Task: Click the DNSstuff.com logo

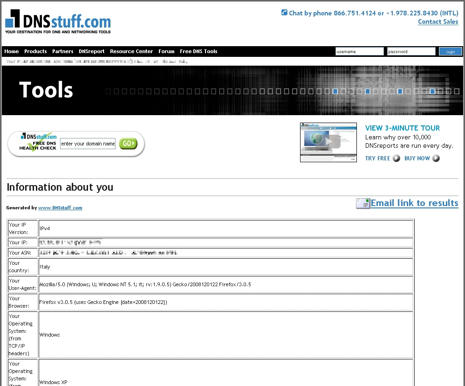Action: click(x=58, y=22)
